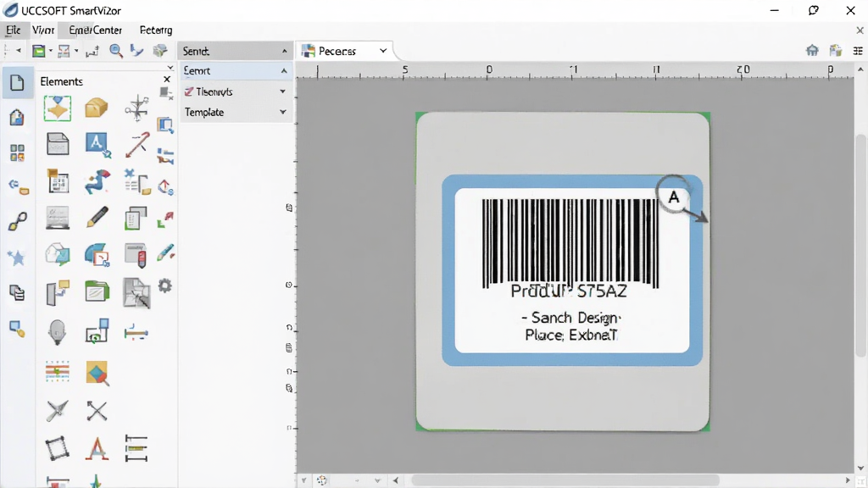
Task: Choose the light bulb element icon
Action: (57, 332)
